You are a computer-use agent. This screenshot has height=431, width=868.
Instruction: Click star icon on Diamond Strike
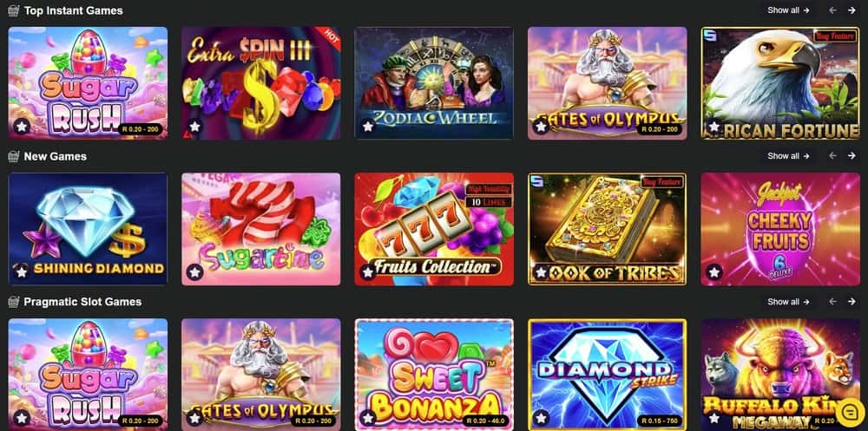pos(542,418)
